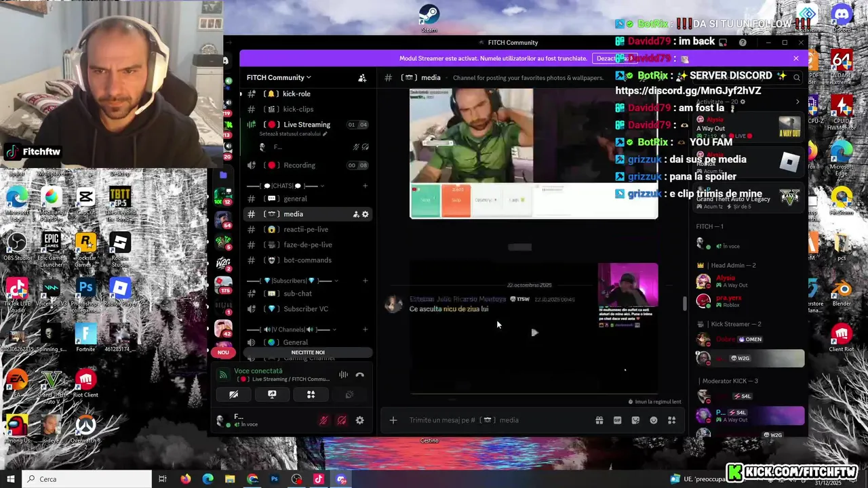Open Overwatch 2 desktop shortcut

pos(85,430)
